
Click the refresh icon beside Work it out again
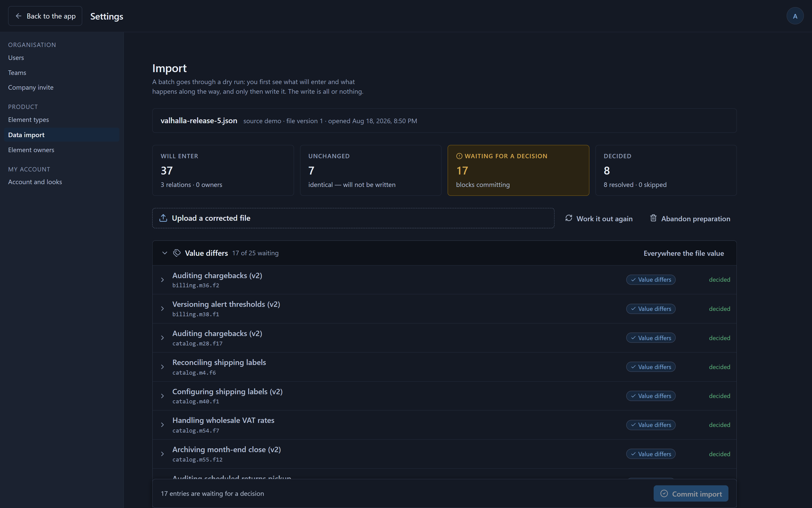pyautogui.click(x=569, y=218)
